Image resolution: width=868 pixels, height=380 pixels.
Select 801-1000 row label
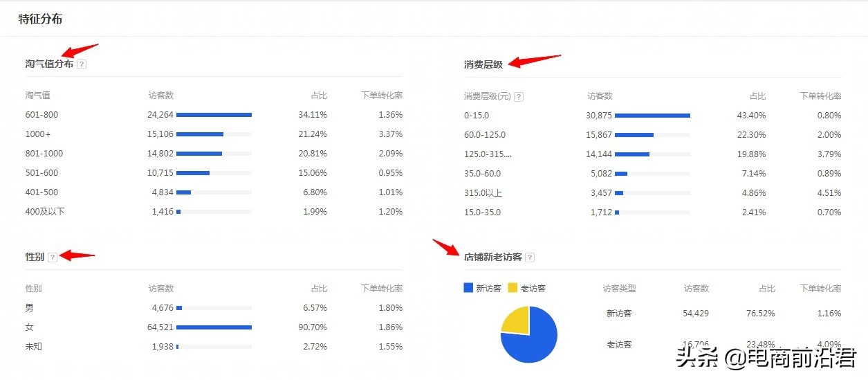[x=44, y=154]
